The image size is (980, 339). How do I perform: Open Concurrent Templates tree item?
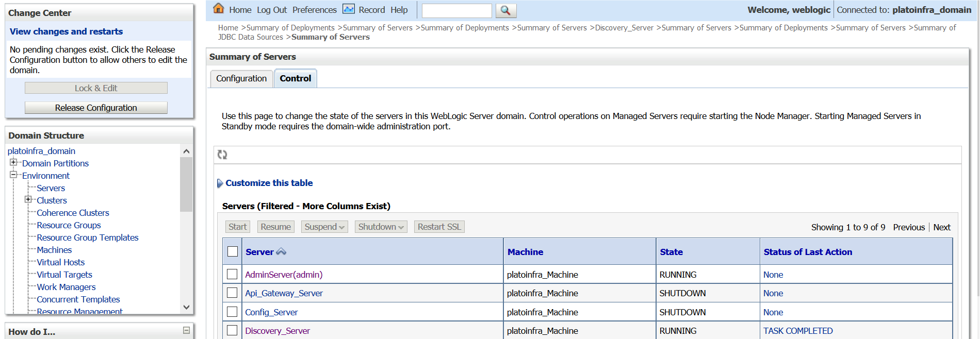(78, 299)
